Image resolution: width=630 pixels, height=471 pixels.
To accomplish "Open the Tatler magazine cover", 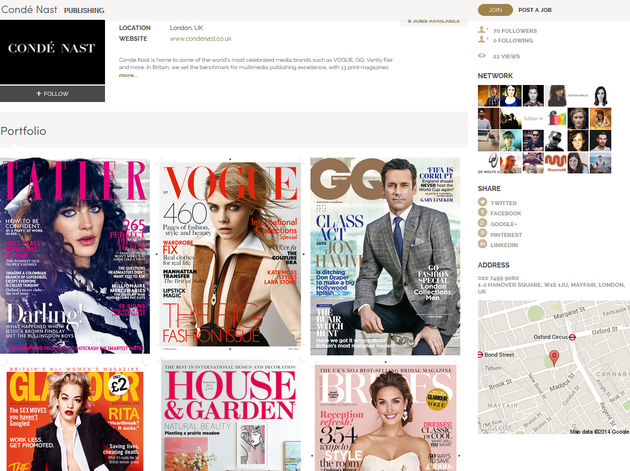I will click(75, 256).
